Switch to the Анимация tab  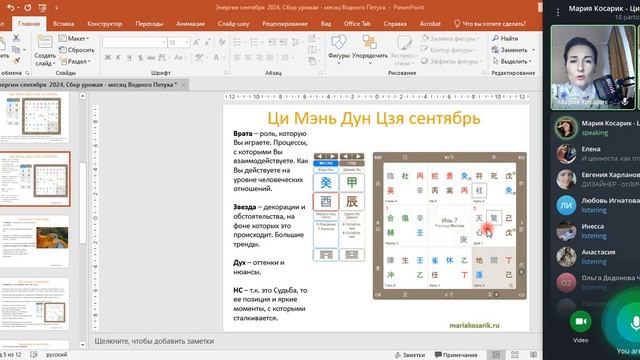tap(191, 24)
